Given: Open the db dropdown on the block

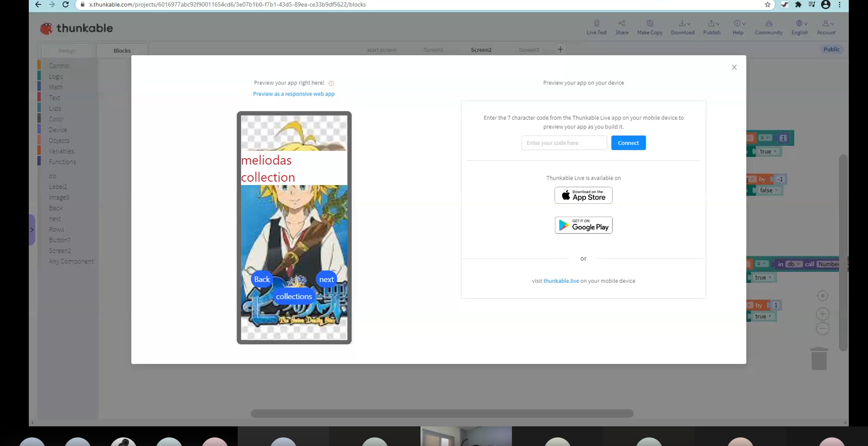Looking at the screenshot, I should click(793, 264).
